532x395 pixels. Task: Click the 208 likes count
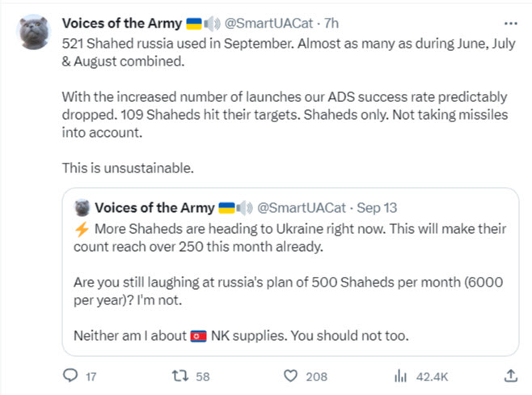point(316,376)
